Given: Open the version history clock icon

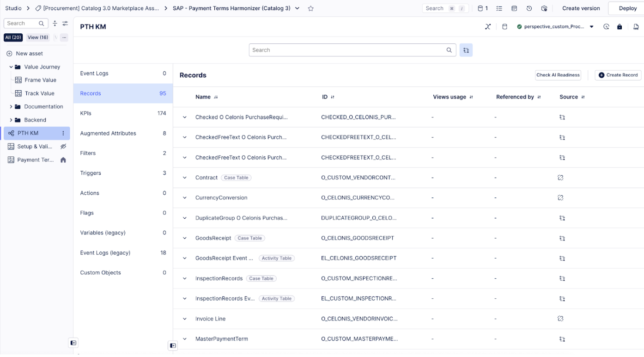Looking at the screenshot, I should point(529,8).
